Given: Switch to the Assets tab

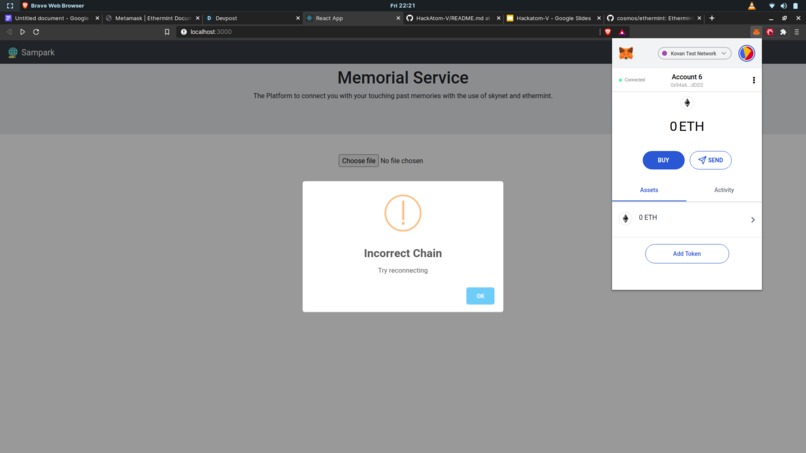Looking at the screenshot, I should [649, 190].
